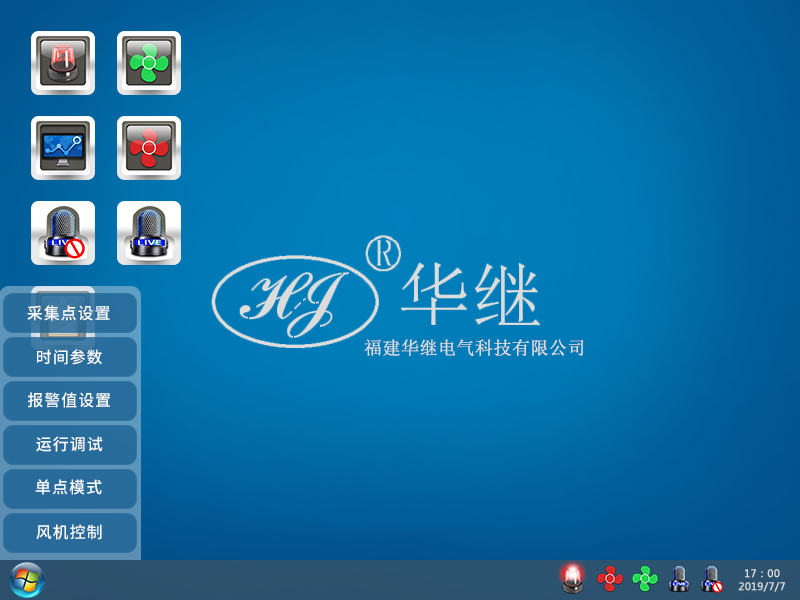Screen dimensions: 800x600
Task: Click the taskbar clock showing 17:00
Action: 762,573
